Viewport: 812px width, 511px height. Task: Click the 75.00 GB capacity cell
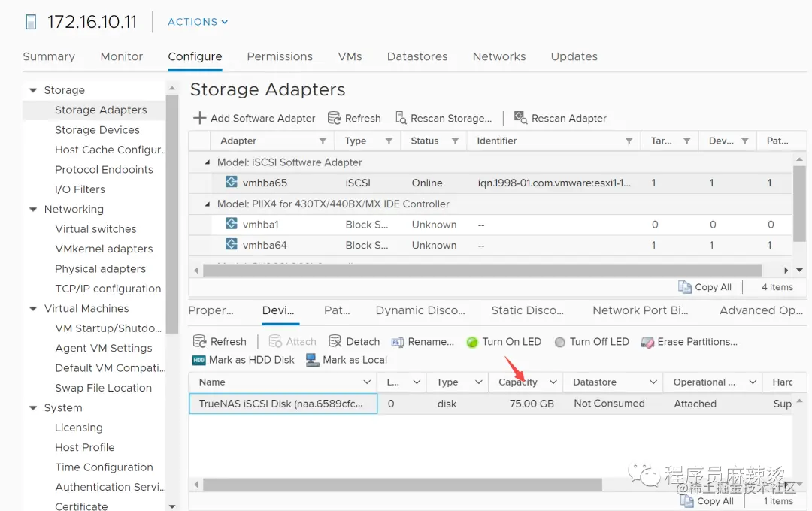[532, 404]
